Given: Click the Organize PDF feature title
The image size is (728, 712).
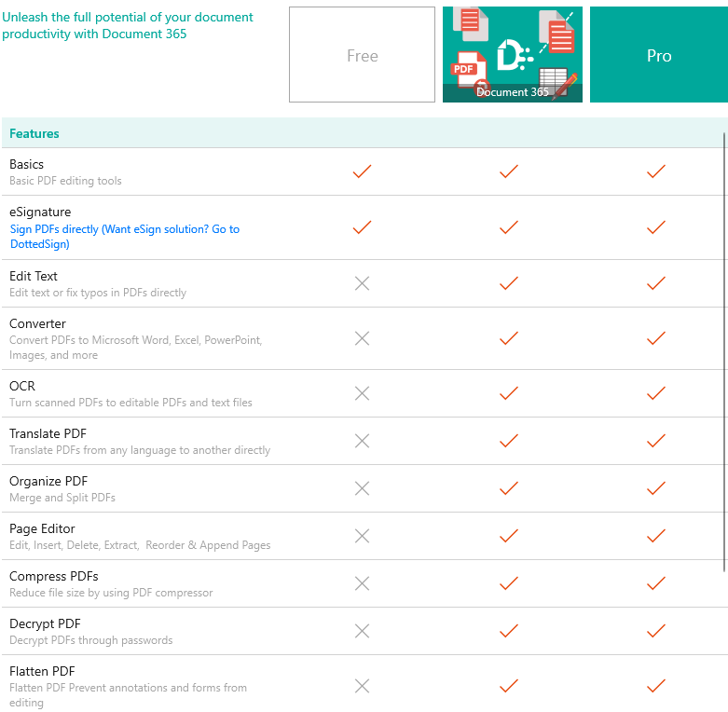Looking at the screenshot, I should coord(48,481).
